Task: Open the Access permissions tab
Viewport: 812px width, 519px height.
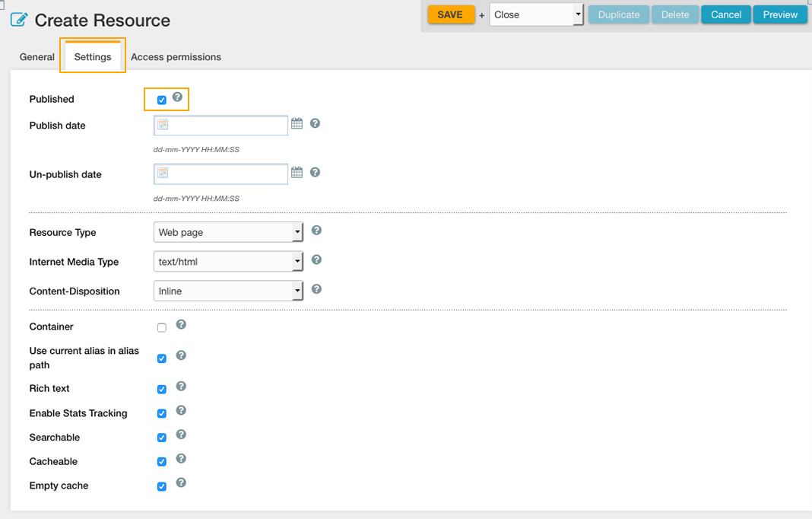Action: pos(176,57)
